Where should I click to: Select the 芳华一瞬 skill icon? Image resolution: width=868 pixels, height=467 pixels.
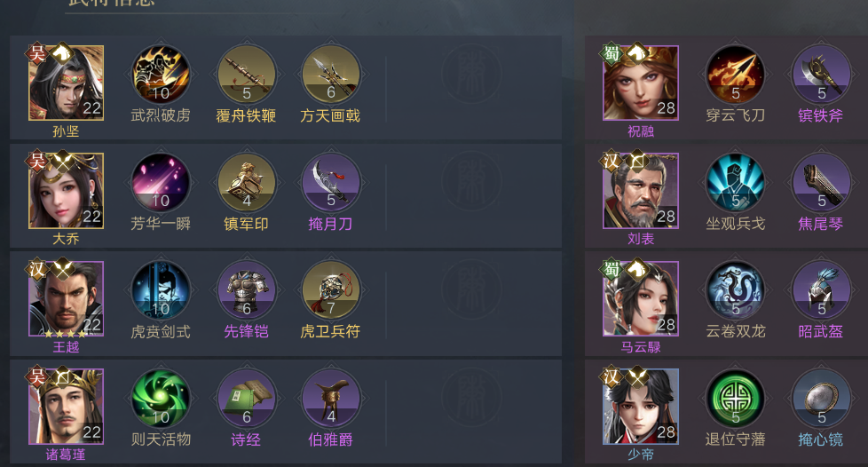click(161, 183)
